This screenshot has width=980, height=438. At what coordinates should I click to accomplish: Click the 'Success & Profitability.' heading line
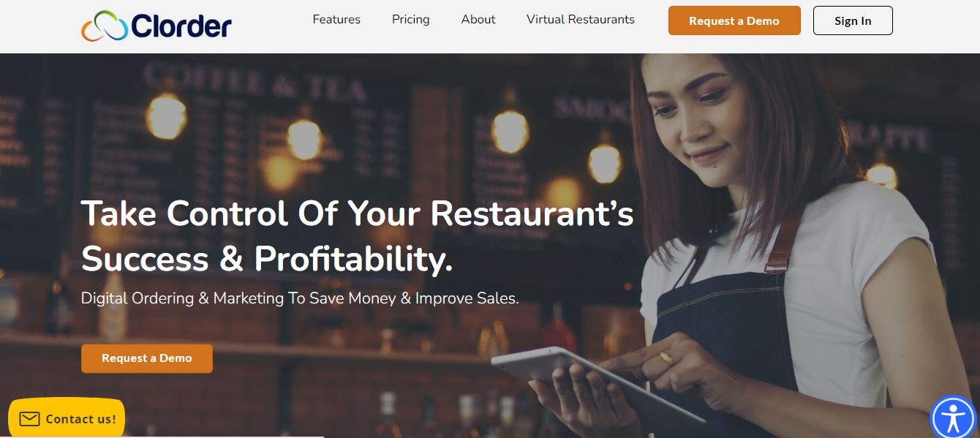pyautogui.click(x=267, y=259)
